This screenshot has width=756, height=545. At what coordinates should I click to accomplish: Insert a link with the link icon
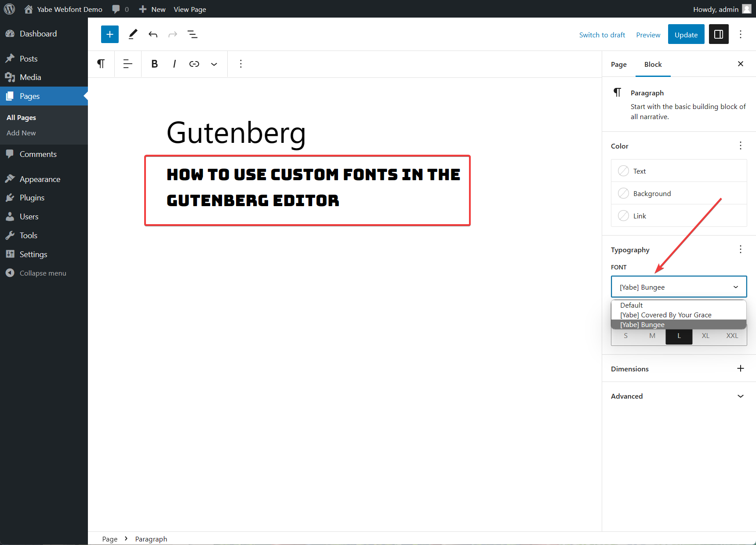[x=194, y=64]
